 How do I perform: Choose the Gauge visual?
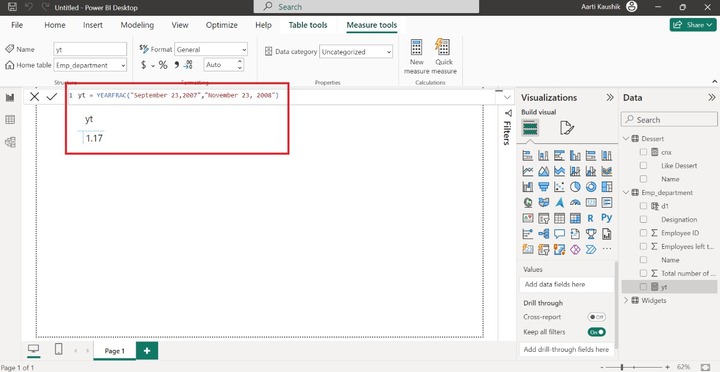point(575,203)
